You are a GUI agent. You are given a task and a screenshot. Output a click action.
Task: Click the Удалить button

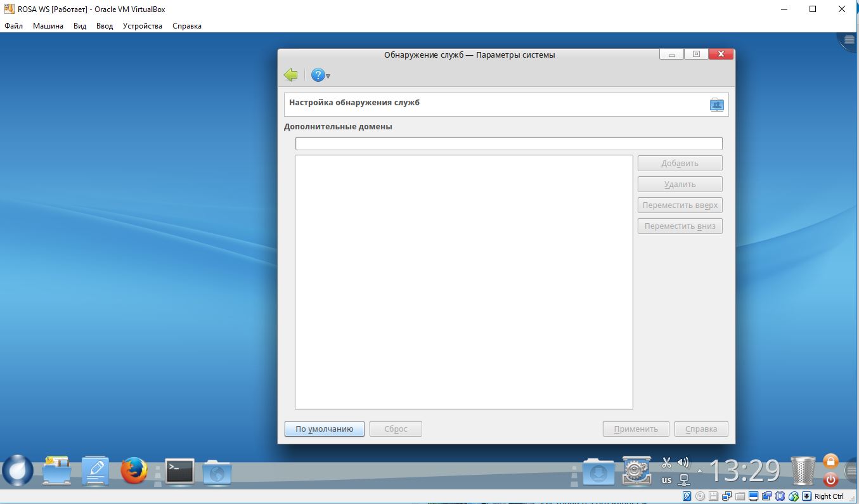(680, 184)
